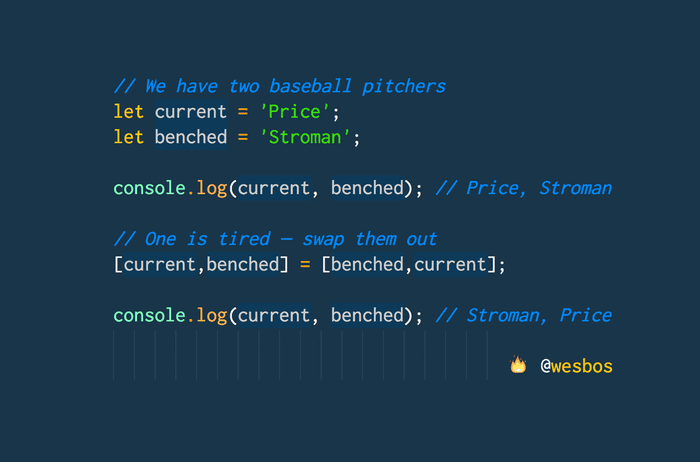Click the comment about two baseball pitchers

pyautogui.click(x=280, y=86)
